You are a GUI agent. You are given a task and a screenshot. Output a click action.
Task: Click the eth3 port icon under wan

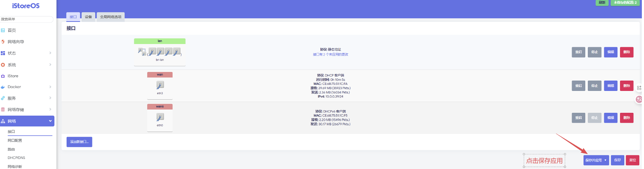[160, 85]
